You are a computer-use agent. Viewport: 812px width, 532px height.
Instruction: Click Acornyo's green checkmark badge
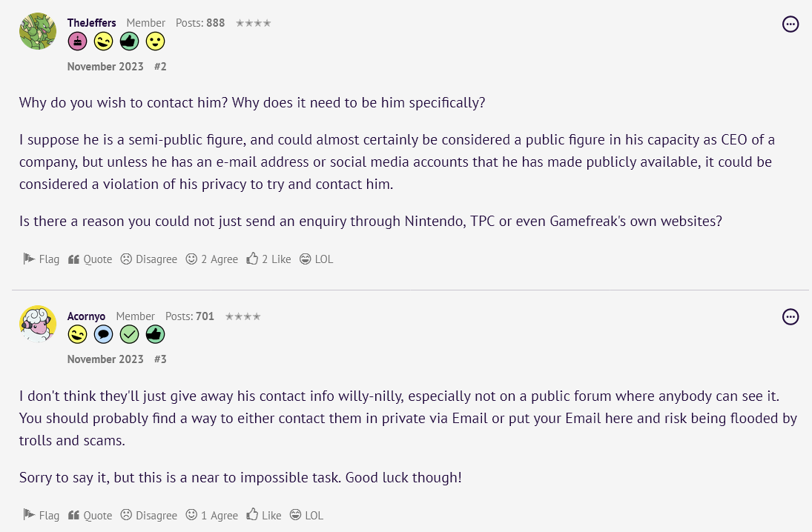coord(129,335)
